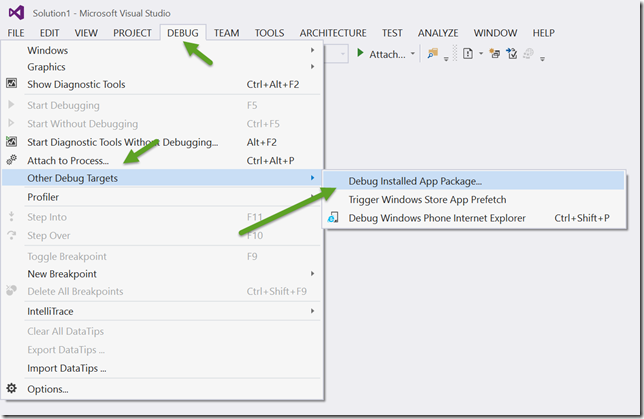644x419 pixels.
Task: Click the New Breakpoint submenu arrow
Action: [x=313, y=274]
